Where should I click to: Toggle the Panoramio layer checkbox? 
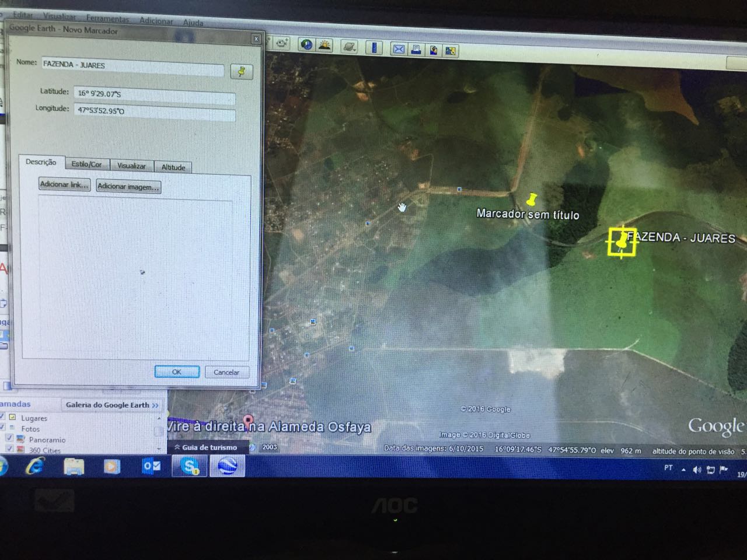9,438
